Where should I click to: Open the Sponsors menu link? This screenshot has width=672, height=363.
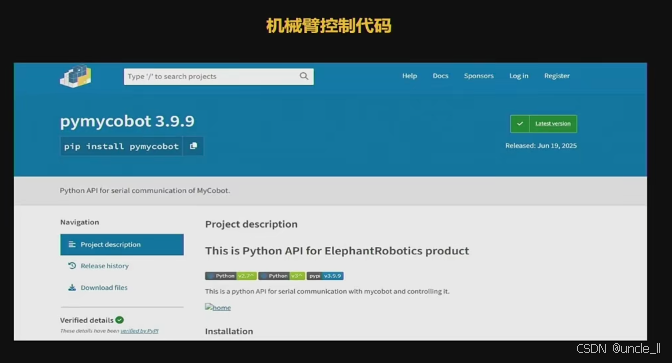(x=479, y=76)
